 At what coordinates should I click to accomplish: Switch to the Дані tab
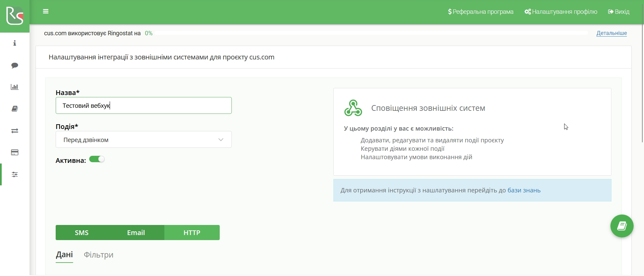(64, 255)
